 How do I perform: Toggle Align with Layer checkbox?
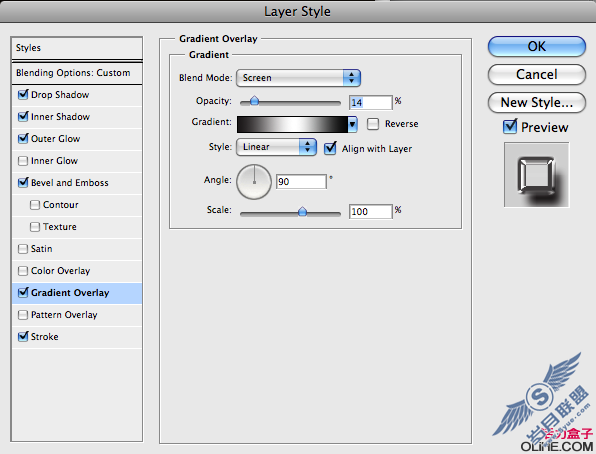(x=330, y=148)
